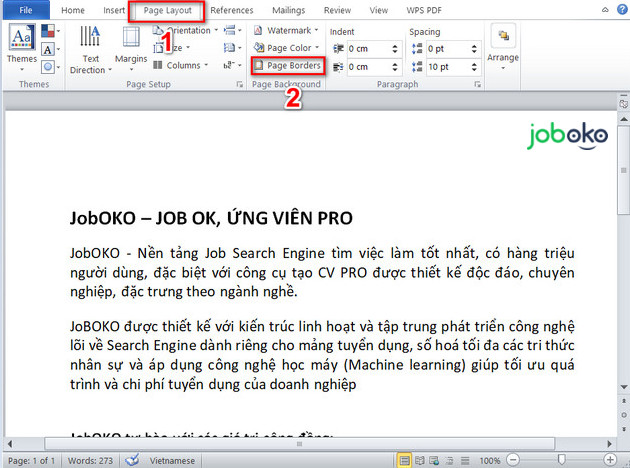Open the Theme Effects dropdown
630x468 pixels.
pos(51,67)
